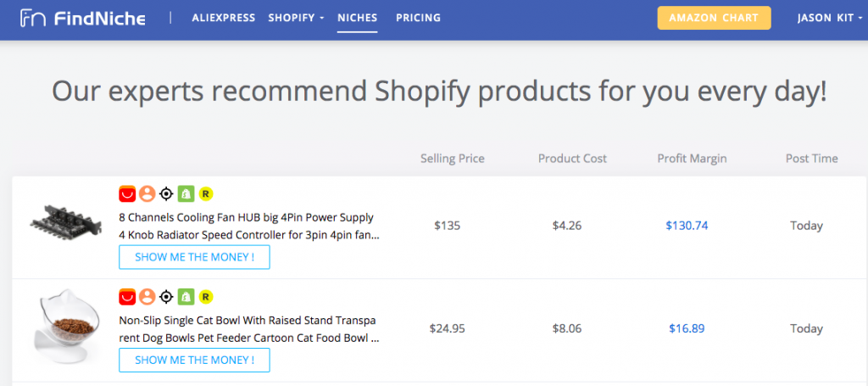Go to the AliExpress nav item
868x386 pixels.
point(224,18)
